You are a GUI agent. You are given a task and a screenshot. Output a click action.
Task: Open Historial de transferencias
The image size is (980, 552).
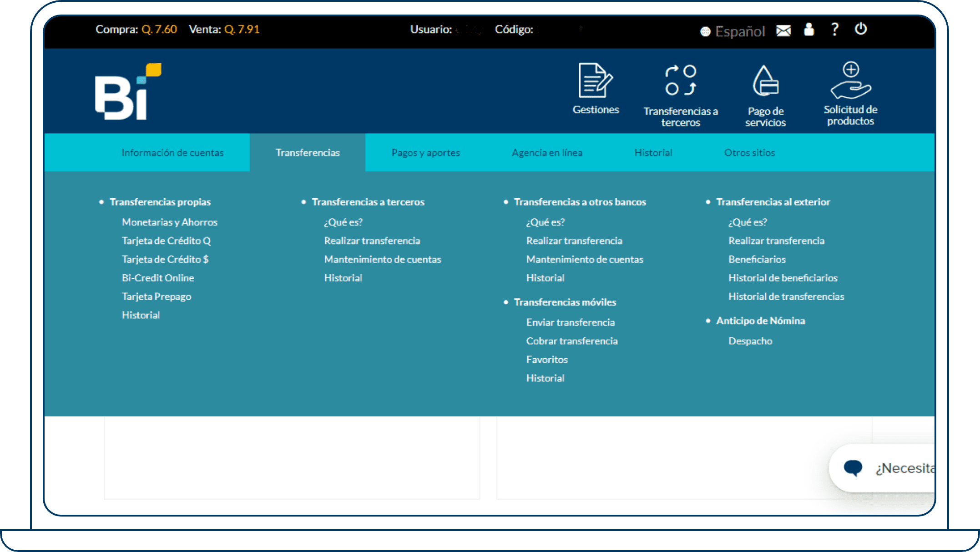[x=786, y=297]
